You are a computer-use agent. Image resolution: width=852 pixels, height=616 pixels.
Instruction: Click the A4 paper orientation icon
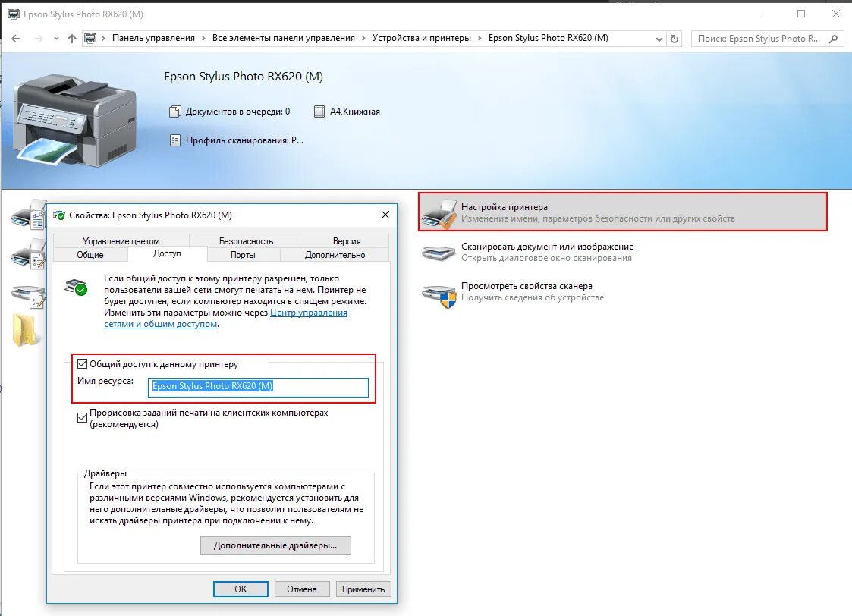pos(319,112)
